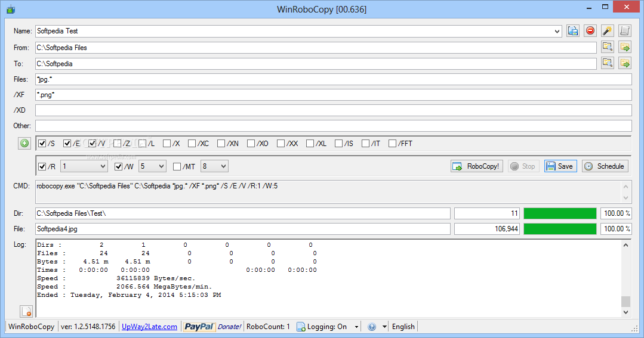644x338 pixels.
Task: Uncheck the /E option
Action: pos(67,144)
